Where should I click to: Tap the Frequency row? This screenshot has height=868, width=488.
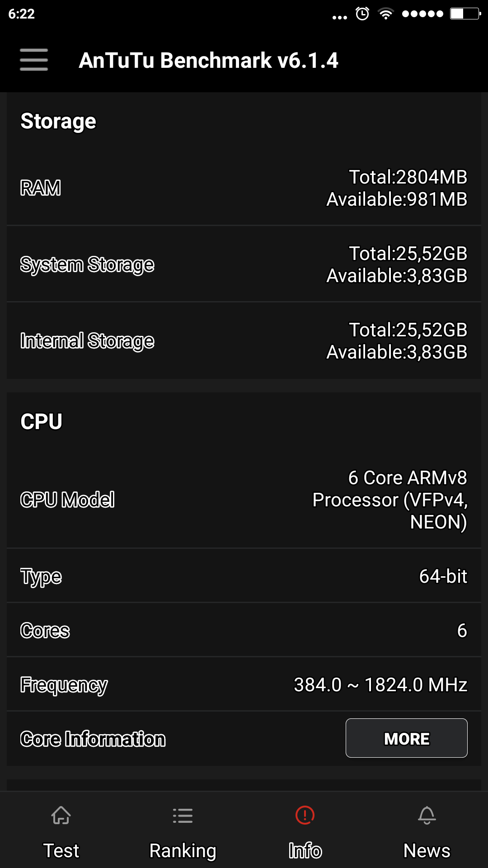[x=244, y=684]
